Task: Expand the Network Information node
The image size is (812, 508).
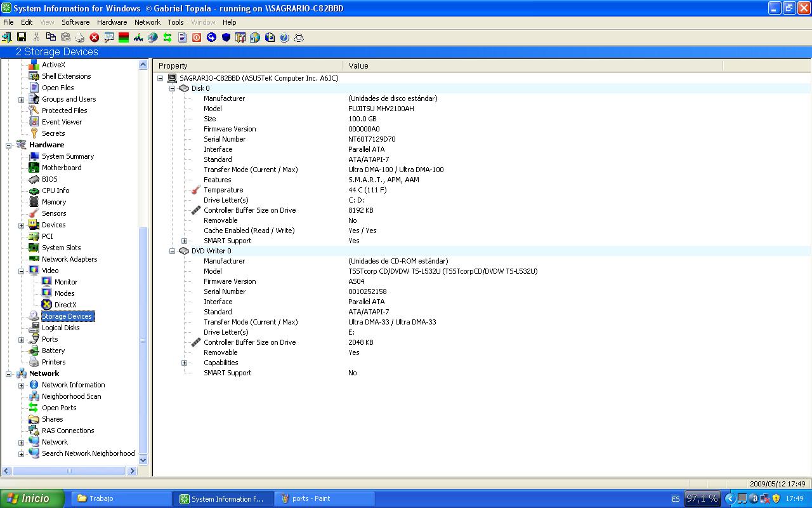Action: coord(21,385)
